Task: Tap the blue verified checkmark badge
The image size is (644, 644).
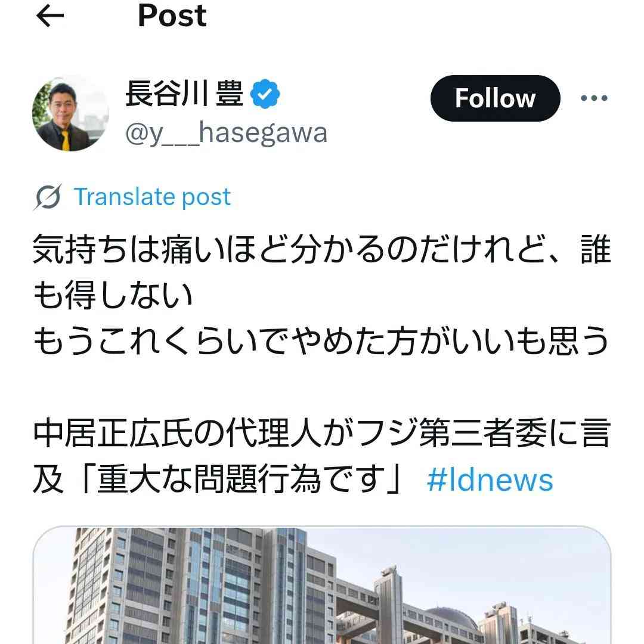Action: (265, 94)
